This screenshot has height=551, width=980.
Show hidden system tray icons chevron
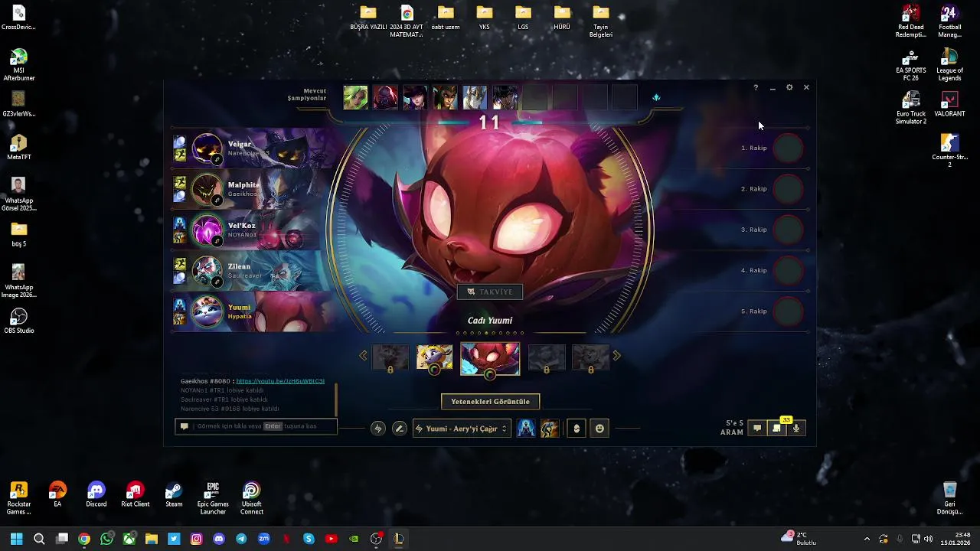867,539
